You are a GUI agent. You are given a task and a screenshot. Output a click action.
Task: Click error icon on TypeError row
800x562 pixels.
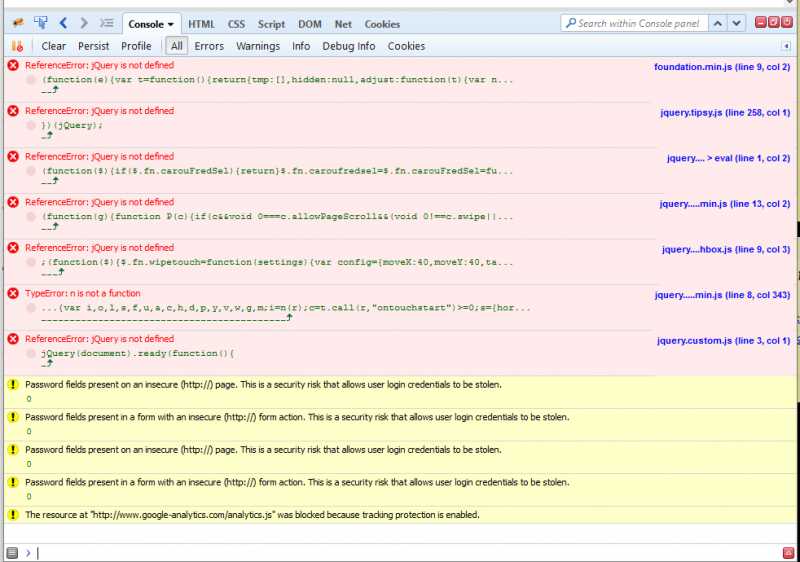[13, 293]
